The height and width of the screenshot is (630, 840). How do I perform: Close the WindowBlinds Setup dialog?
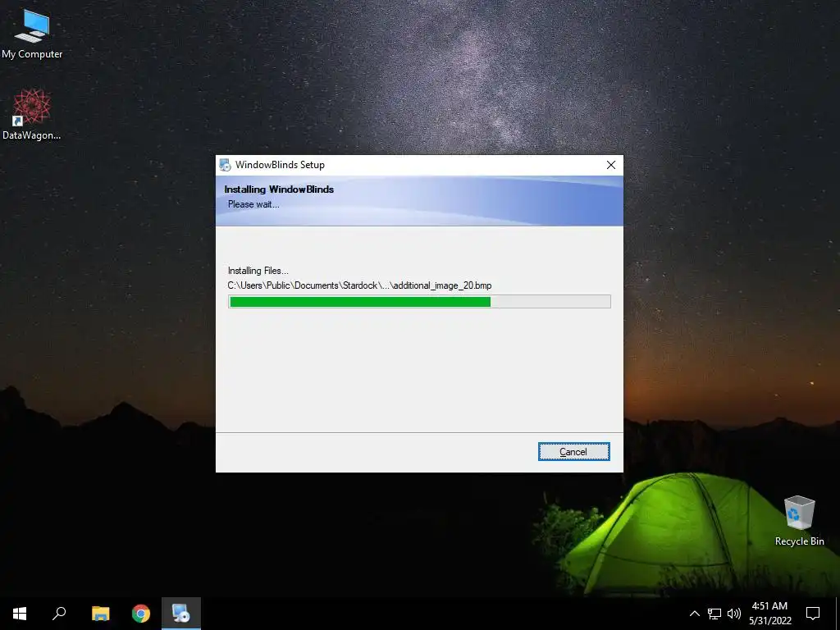tap(610, 165)
